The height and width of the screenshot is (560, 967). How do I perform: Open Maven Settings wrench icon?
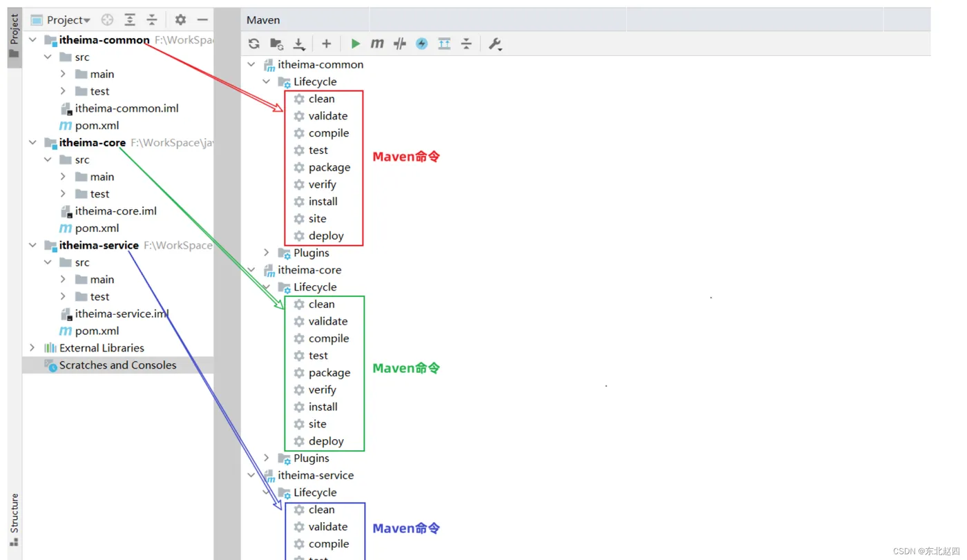pyautogui.click(x=495, y=44)
